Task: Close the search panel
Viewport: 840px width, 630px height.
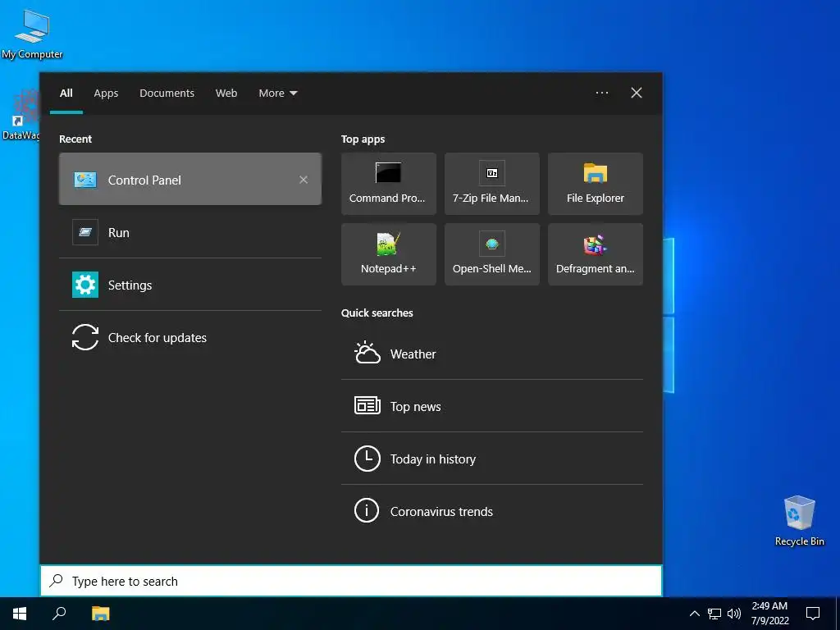Action: 637,93
